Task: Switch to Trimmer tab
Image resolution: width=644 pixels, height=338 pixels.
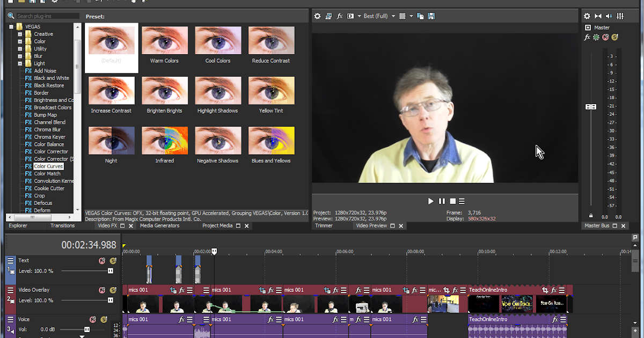Action: click(x=324, y=226)
